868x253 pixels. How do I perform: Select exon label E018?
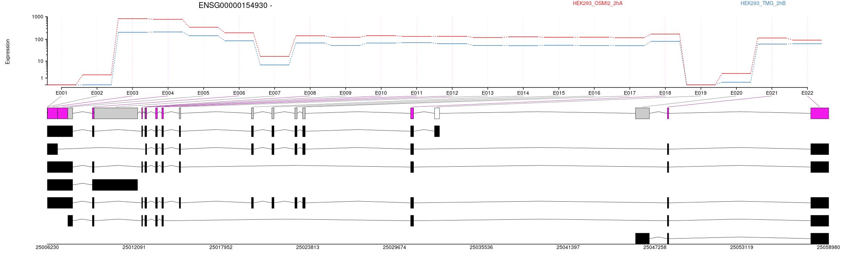(665, 93)
